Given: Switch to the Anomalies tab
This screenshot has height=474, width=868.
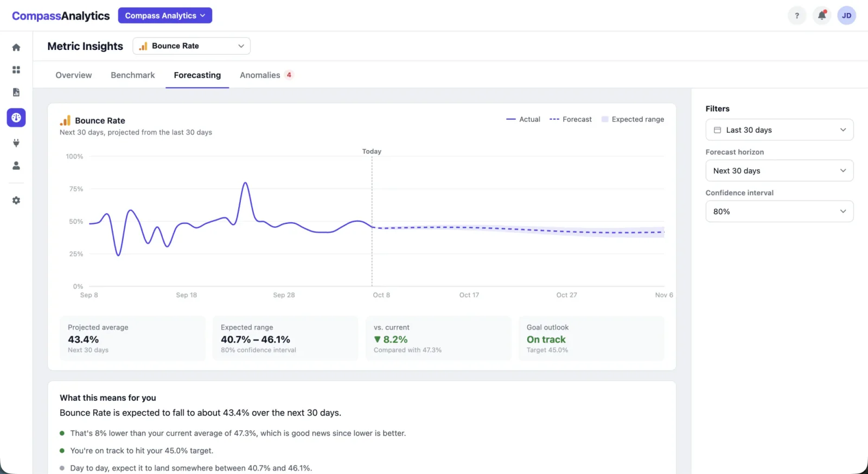Looking at the screenshot, I should (x=266, y=75).
